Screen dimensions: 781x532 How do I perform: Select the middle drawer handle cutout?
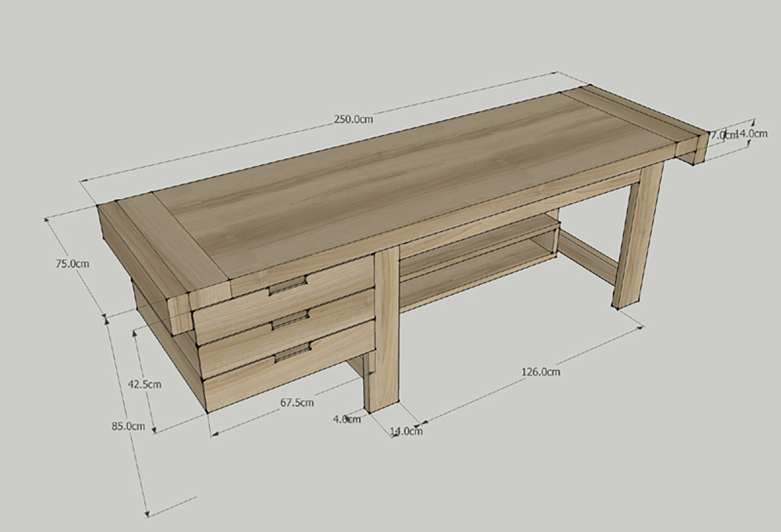click(x=290, y=319)
